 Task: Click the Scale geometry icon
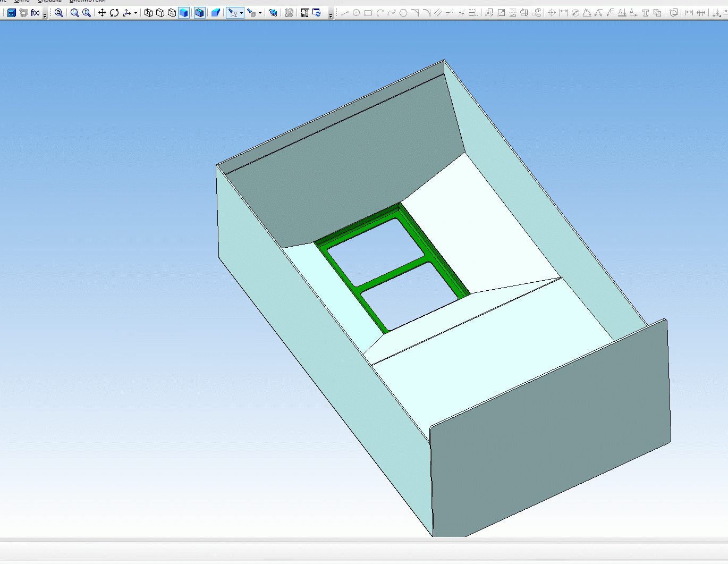coord(501,13)
